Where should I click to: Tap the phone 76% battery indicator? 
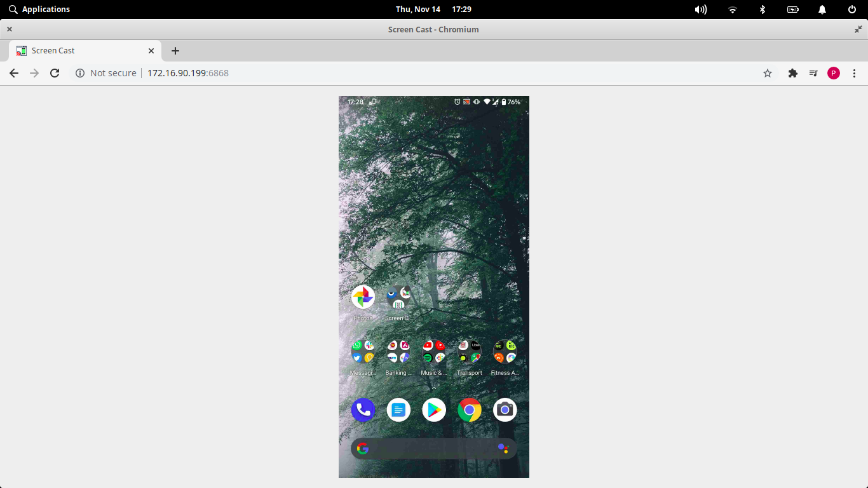coord(511,102)
